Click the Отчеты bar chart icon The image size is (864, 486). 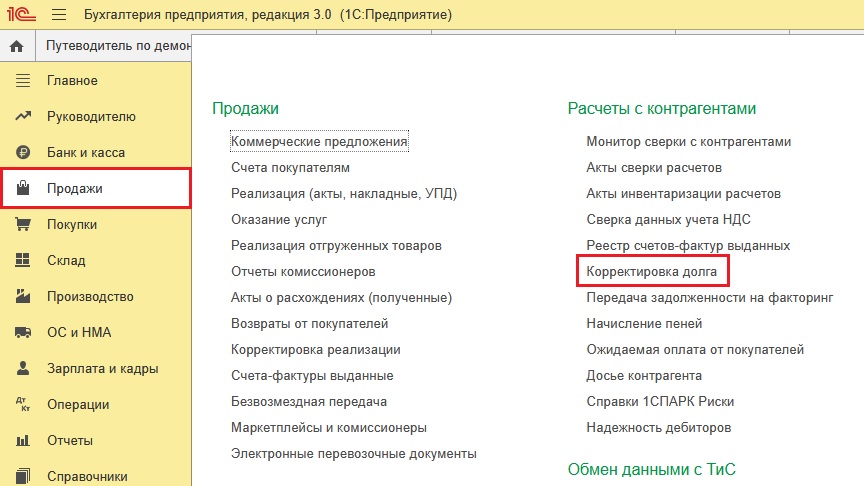[x=23, y=440]
